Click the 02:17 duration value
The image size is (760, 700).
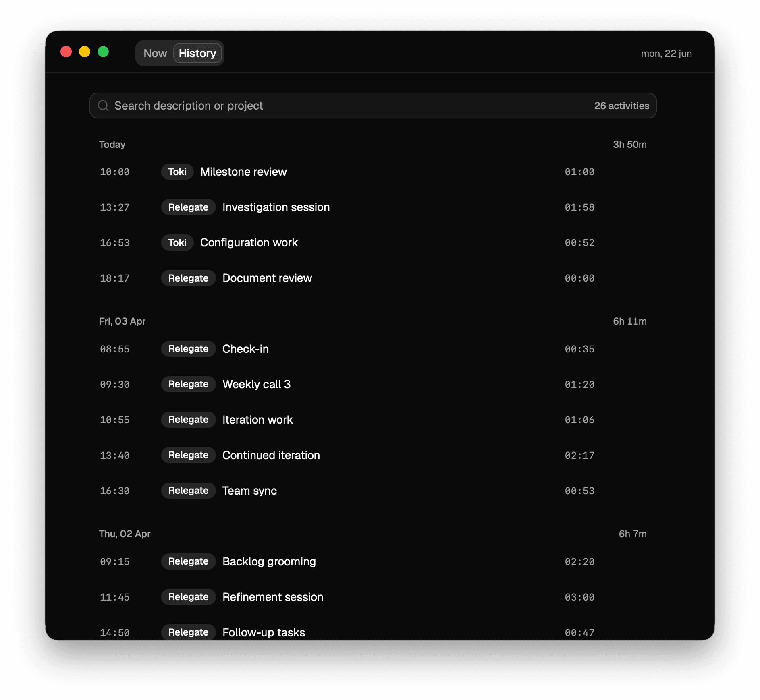point(579,456)
